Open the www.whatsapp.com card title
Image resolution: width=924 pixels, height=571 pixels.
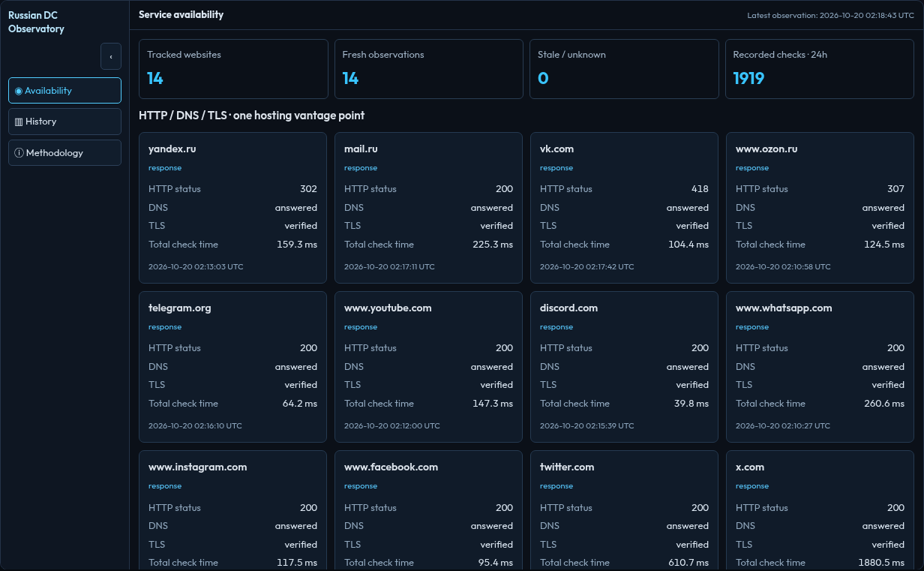[x=784, y=308]
